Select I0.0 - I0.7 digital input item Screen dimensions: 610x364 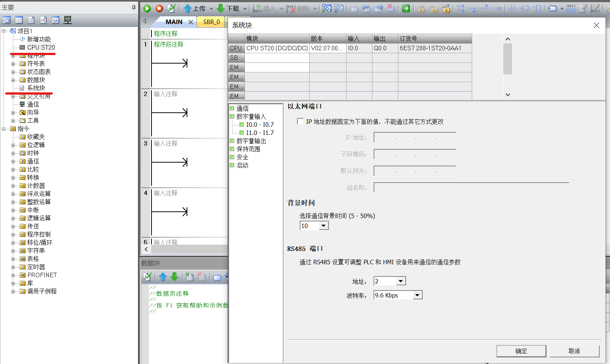pyautogui.click(x=260, y=125)
